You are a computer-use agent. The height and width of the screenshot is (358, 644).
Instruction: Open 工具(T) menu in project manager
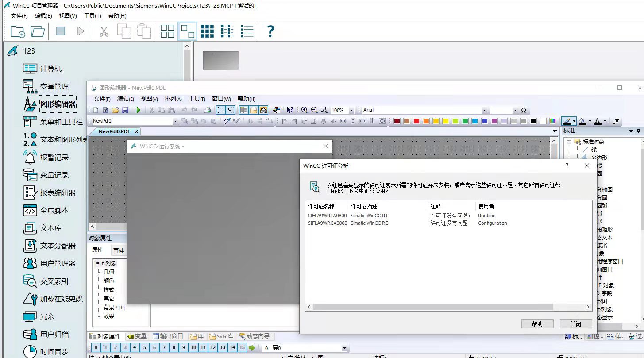[x=93, y=15]
